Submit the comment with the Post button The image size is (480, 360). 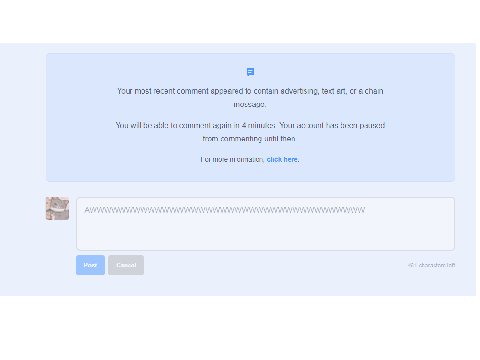(90, 265)
